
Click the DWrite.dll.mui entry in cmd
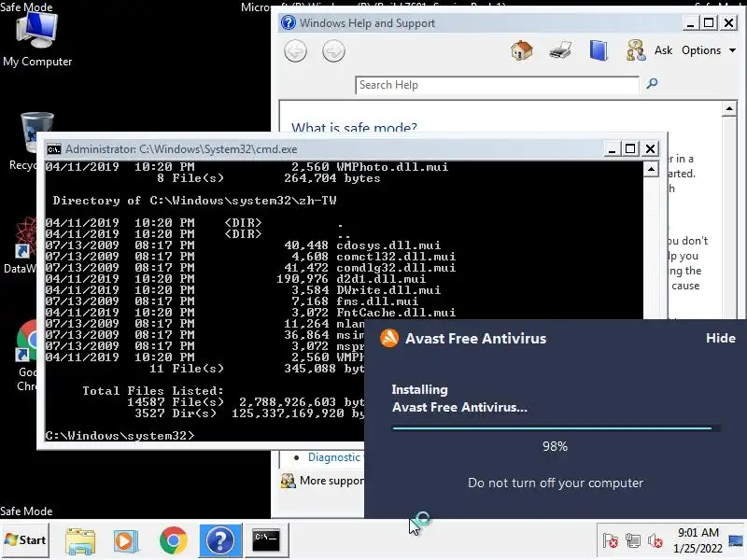coord(388,289)
